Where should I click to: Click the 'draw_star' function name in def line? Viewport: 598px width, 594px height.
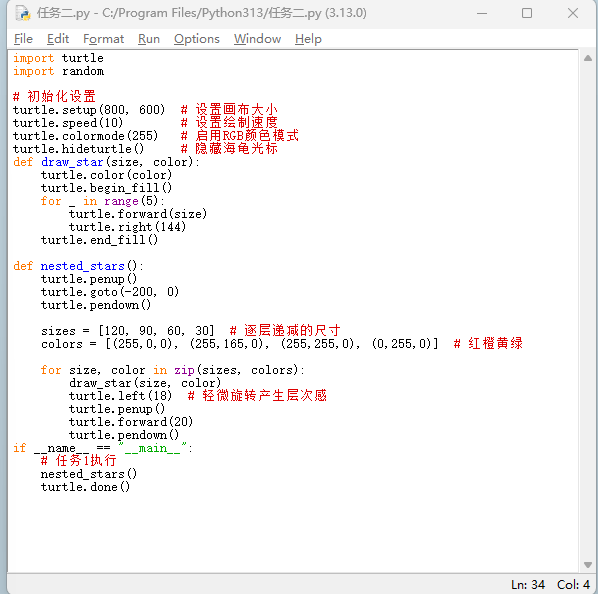pyautogui.click(x=72, y=162)
